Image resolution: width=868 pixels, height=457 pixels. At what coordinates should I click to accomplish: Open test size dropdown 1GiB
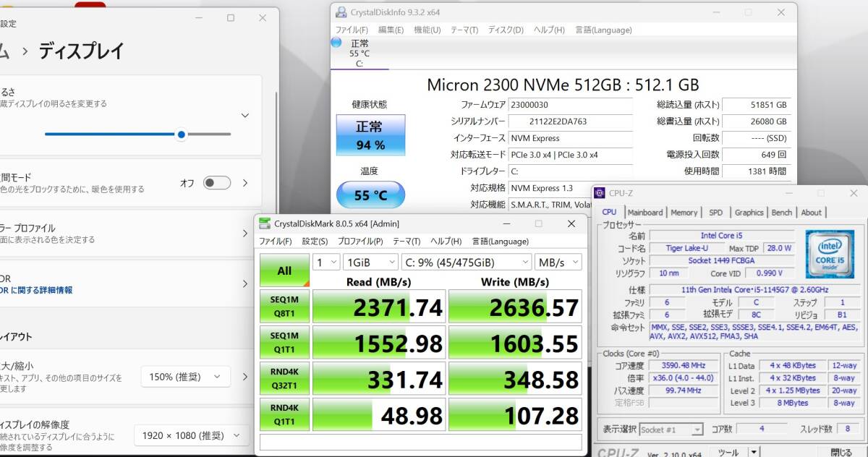370,262
